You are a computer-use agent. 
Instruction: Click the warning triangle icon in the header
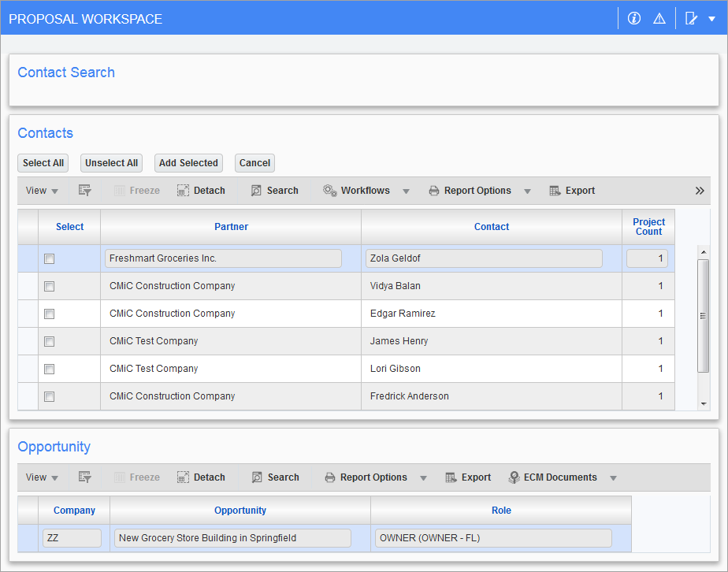pos(659,17)
